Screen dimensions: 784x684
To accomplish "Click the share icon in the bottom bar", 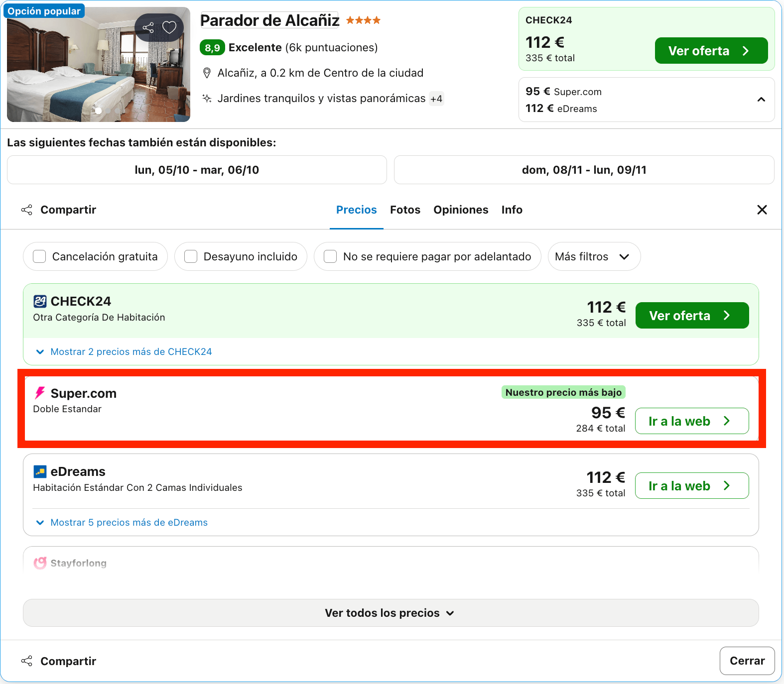I will point(26,661).
